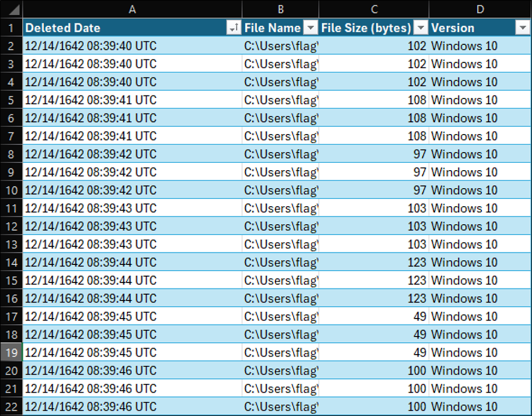
Task: Open the Deleted Date filter dropdown
Action: [x=234, y=28]
